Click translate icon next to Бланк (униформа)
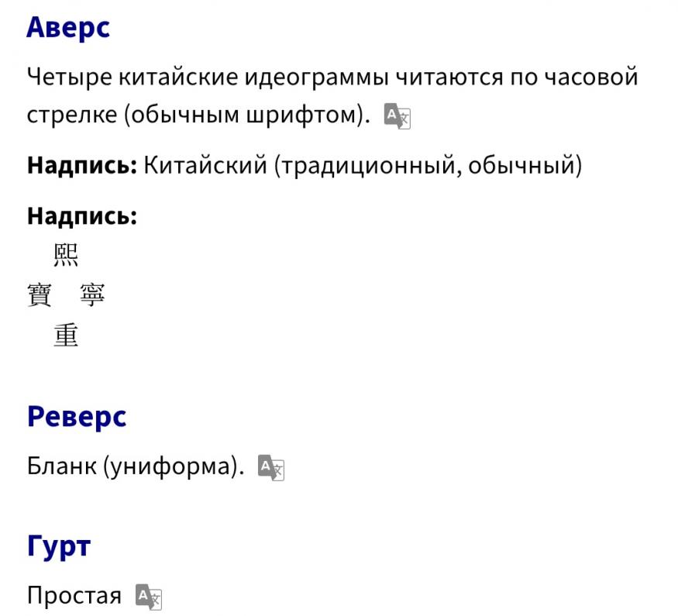This screenshot has width=678, height=616. (271, 467)
